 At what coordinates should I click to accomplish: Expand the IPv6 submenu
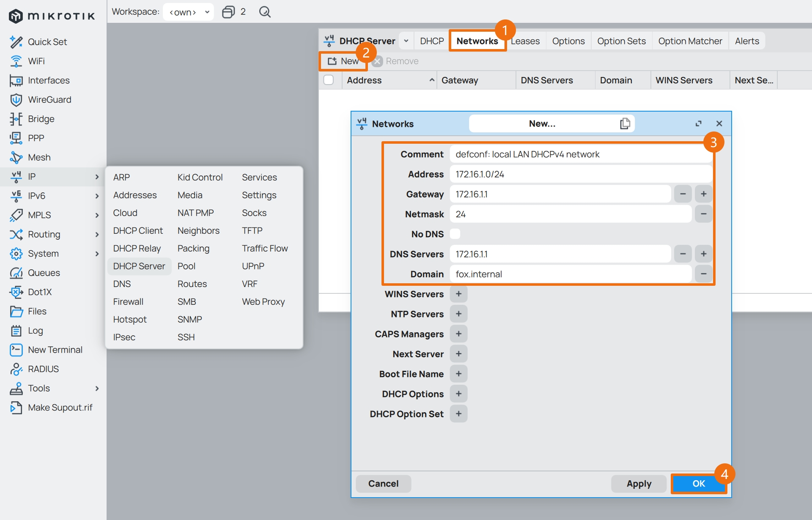tap(97, 196)
